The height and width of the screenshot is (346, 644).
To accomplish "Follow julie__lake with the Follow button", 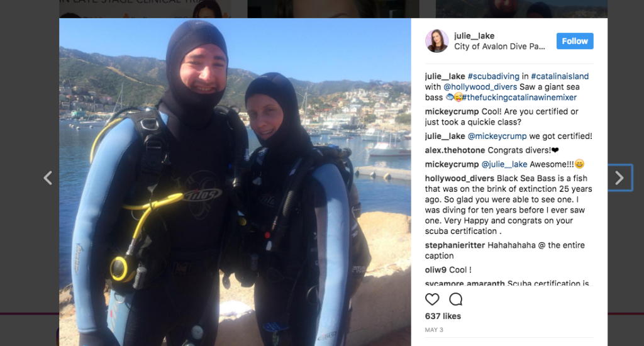I will pos(575,41).
